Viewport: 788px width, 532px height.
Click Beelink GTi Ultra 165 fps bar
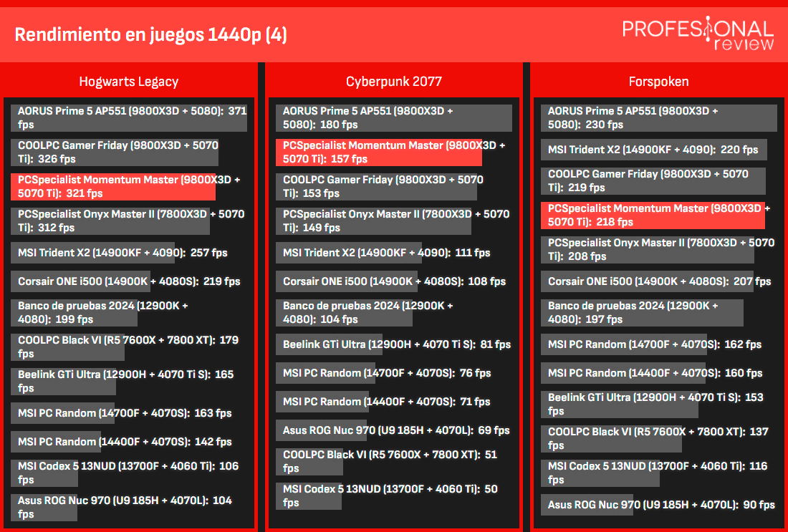tap(63, 382)
